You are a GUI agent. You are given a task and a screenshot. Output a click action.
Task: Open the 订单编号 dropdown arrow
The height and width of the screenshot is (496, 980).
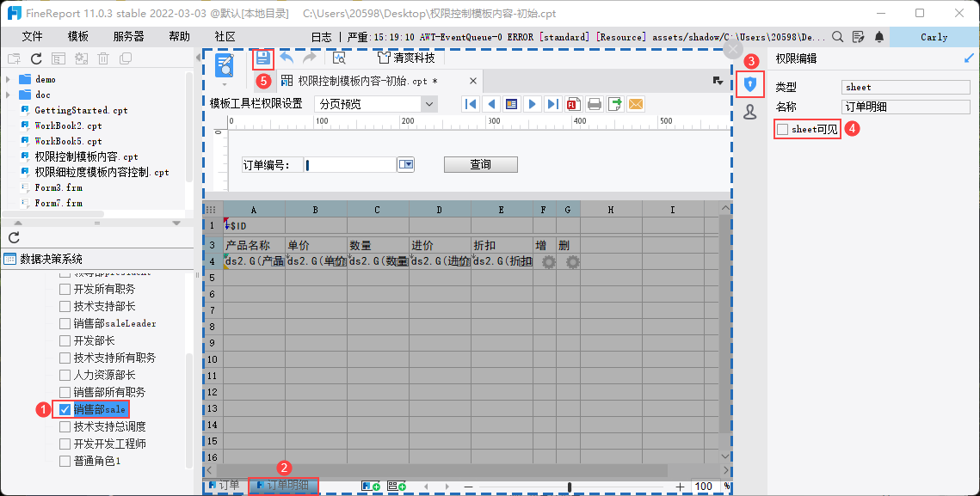coord(406,164)
